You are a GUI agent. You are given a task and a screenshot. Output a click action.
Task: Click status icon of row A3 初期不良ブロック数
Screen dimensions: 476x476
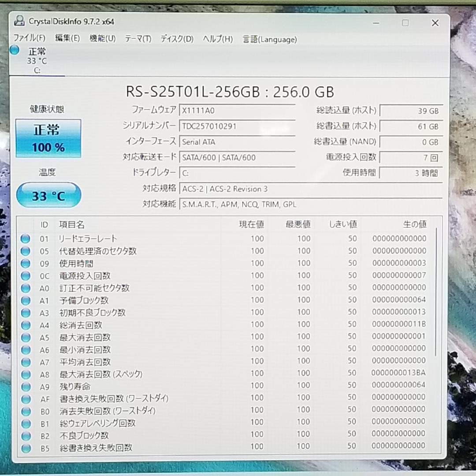(x=26, y=312)
